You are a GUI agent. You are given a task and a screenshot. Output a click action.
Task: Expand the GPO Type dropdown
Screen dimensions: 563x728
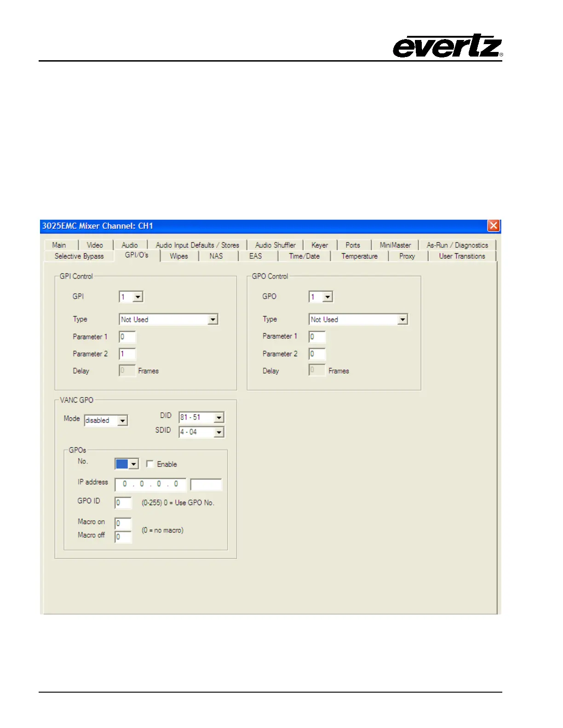402,319
